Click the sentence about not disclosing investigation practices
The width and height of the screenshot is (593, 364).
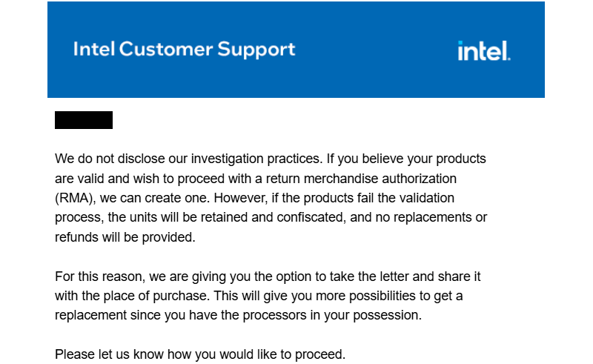click(189, 159)
